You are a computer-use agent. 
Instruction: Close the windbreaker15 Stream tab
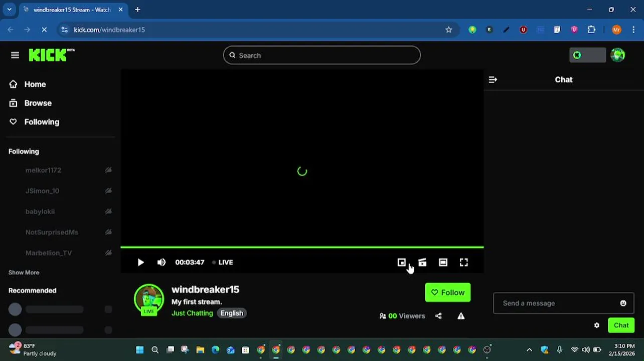[x=120, y=10]
